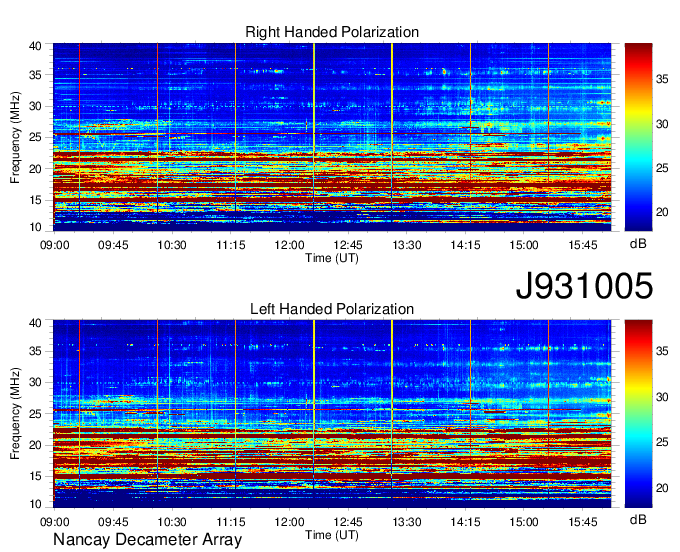Click the bottom plot's 'Frequency (MHz)' axis label

15,414
